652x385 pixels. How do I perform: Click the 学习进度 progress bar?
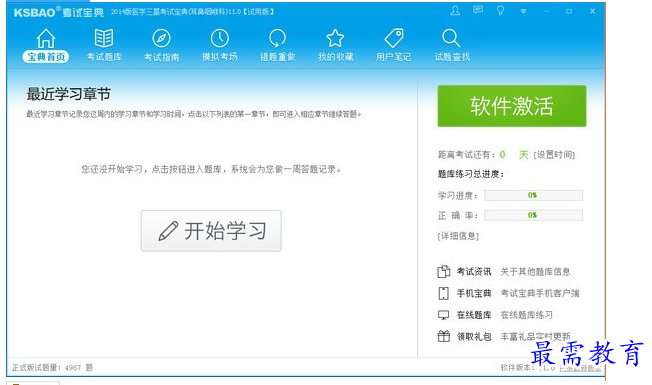(533, 195)
